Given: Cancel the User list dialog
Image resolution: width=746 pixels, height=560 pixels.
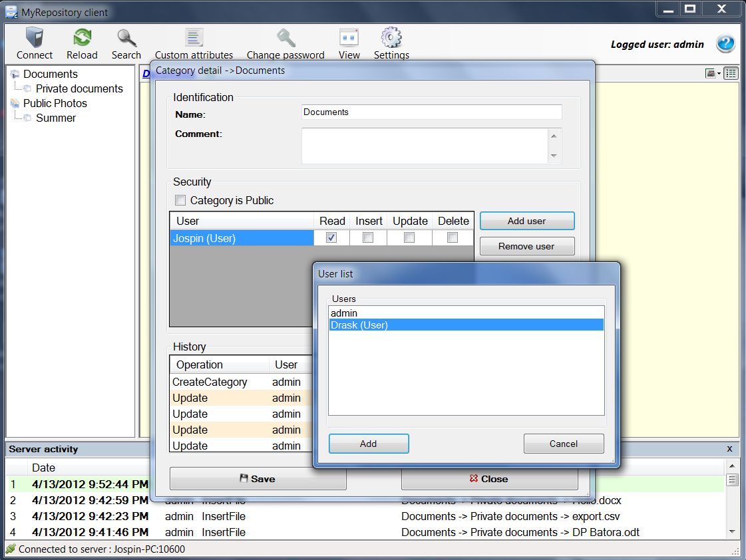Looking at the screenshot, I should tap(563, 444).
